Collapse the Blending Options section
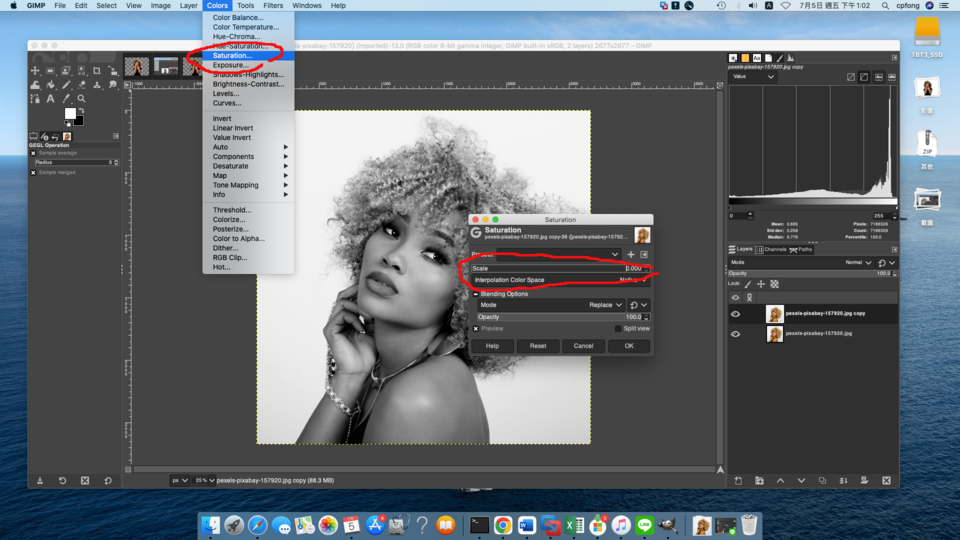The width and height of the screenshot is (960, 540). (x=476, y=294)
